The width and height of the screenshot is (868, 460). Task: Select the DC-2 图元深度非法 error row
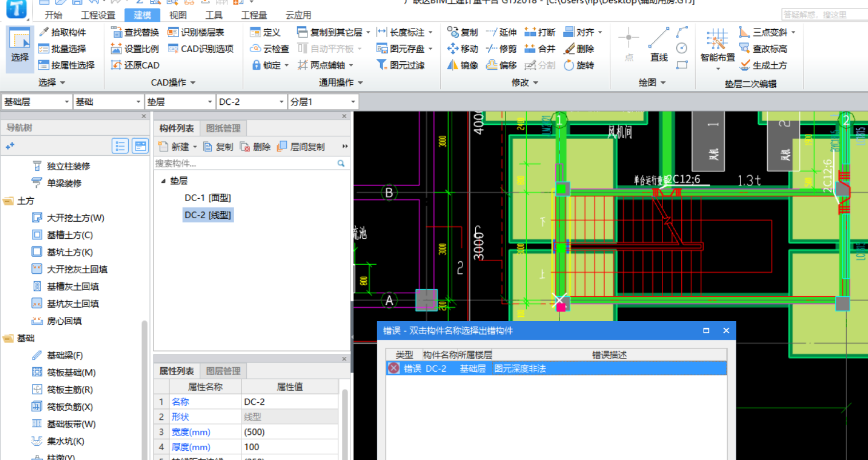[x=556, y=368]
